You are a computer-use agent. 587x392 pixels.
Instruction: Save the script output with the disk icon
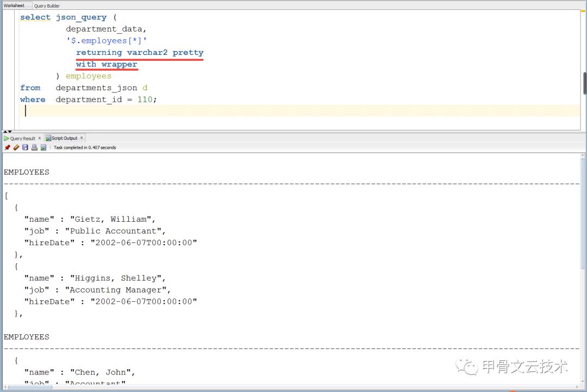(x=25, y=147)
